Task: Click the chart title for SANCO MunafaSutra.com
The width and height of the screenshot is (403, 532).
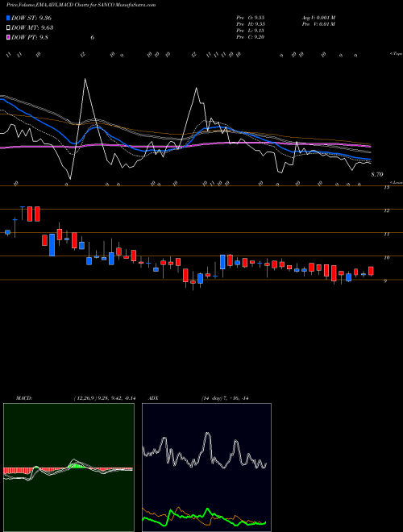Action: click(x=81, y=5)
